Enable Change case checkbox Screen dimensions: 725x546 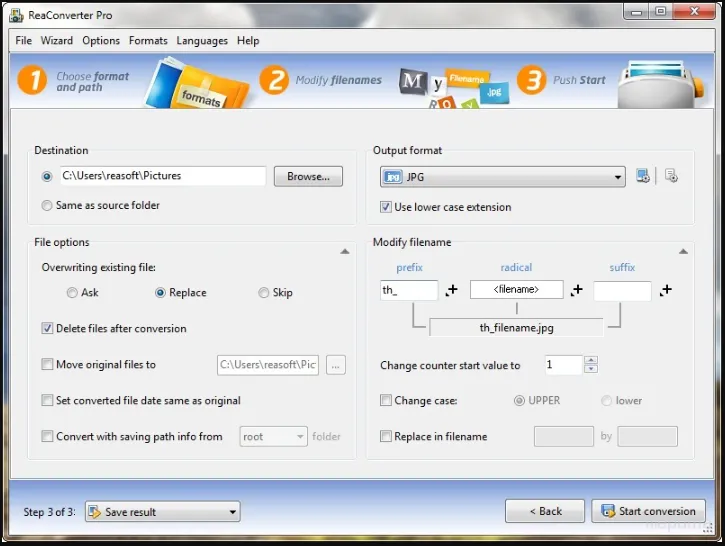coord(386,400)
